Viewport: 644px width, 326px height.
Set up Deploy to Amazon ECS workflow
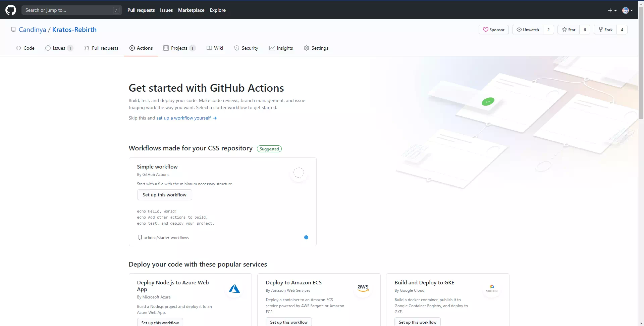(289, 322)
